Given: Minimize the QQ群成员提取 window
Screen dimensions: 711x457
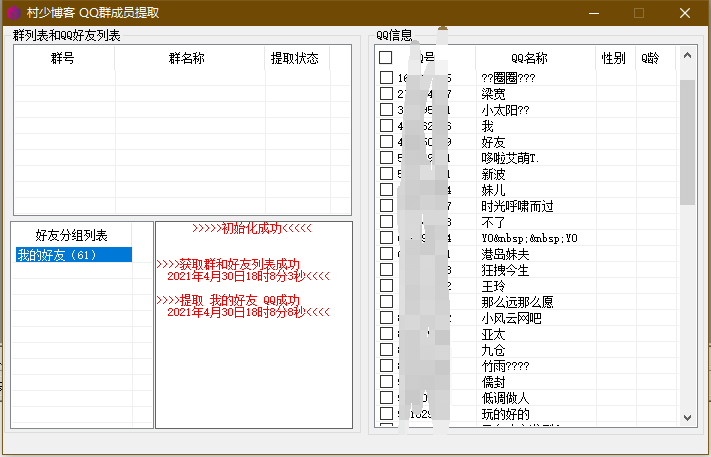Looking at the screenshot, I should coord(594,13).
